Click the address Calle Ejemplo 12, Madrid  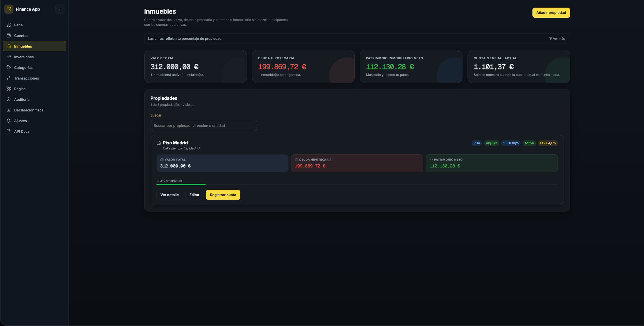181,148
